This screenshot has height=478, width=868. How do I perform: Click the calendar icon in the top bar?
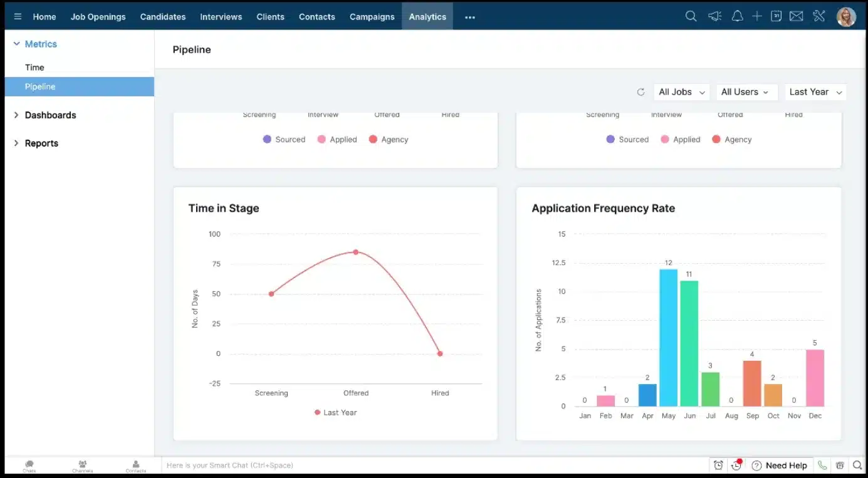click(776, 16)
